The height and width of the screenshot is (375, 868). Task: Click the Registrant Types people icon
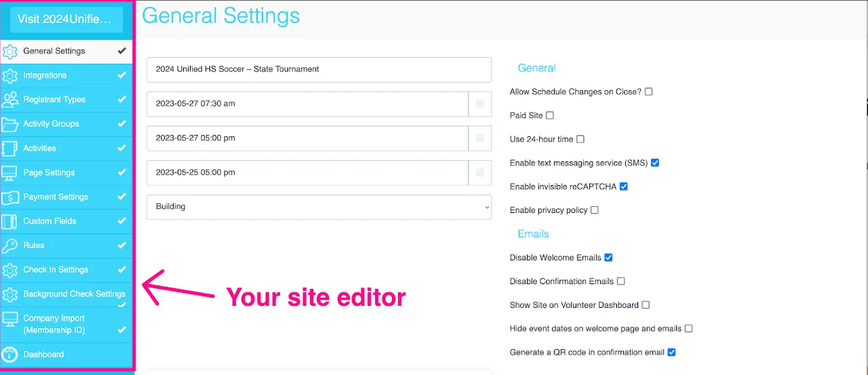coord(10,100)
